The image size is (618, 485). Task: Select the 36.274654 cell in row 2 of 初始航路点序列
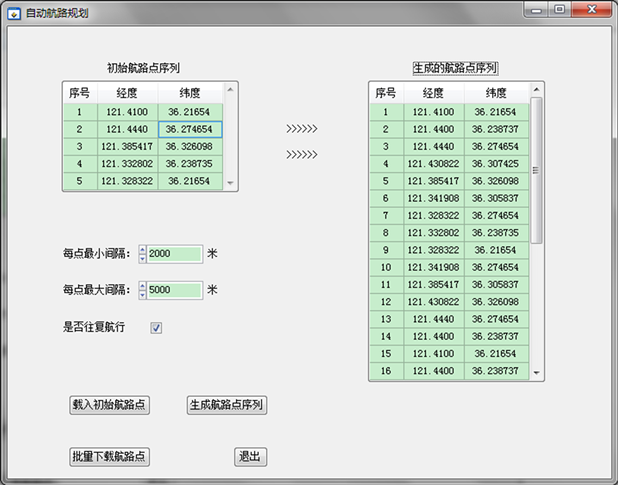coord(189,129)
